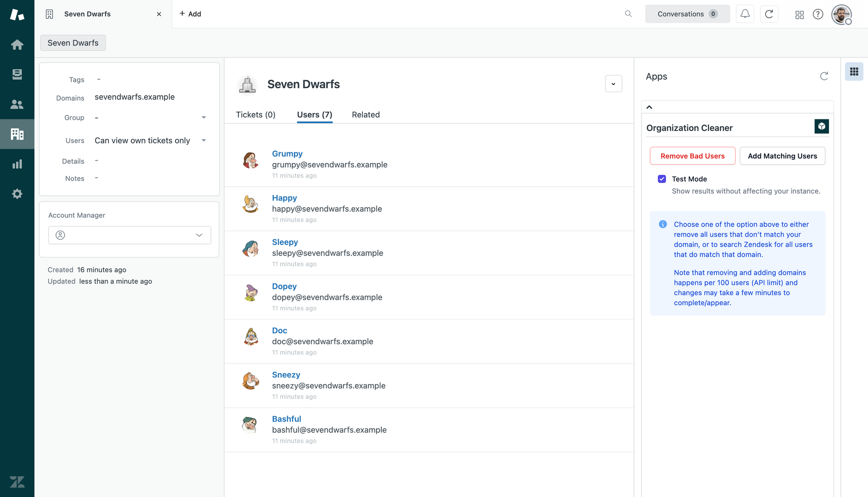This screenshot has height=497, width=868.
Task: Toggle the apps sidebar grid button
Action: point(854,72)
